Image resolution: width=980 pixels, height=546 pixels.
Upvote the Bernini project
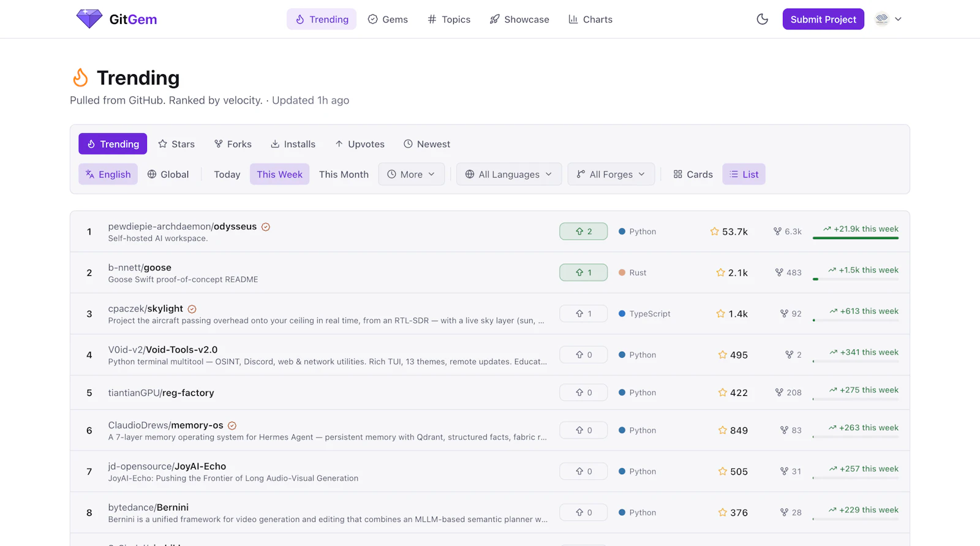[583, 512]
